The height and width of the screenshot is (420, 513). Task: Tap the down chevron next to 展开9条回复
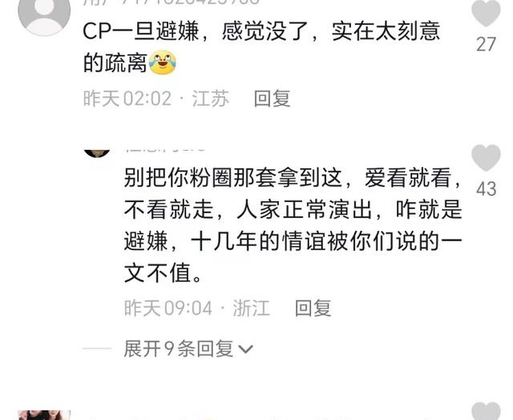coord(245,349)
